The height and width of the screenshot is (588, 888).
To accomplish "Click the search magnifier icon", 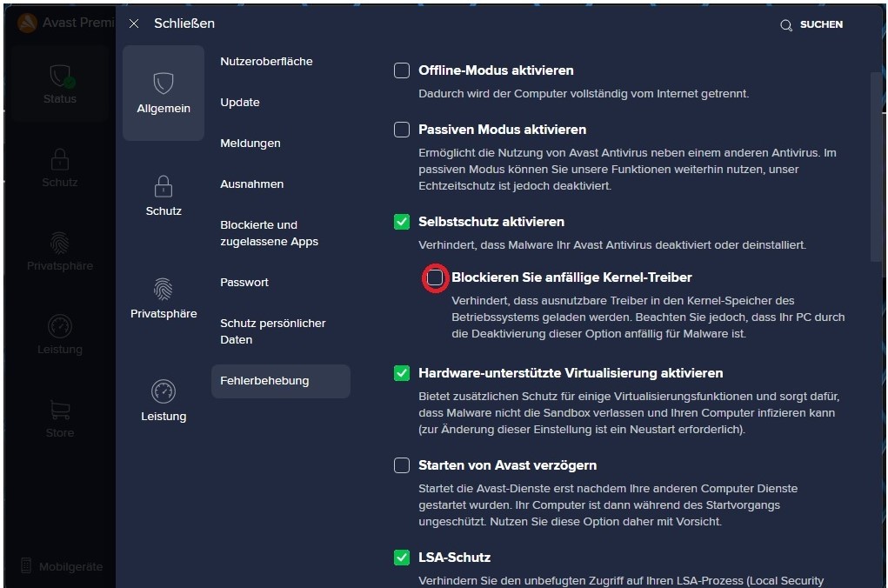I will (x=786, y=25).
